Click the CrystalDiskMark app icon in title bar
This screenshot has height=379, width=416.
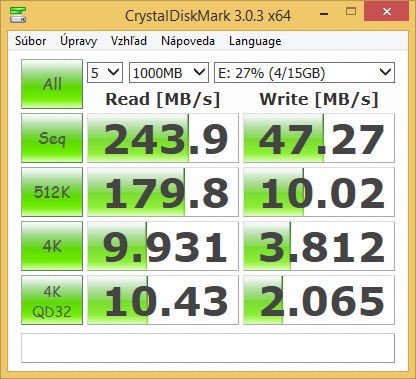(x=18, y=15)
